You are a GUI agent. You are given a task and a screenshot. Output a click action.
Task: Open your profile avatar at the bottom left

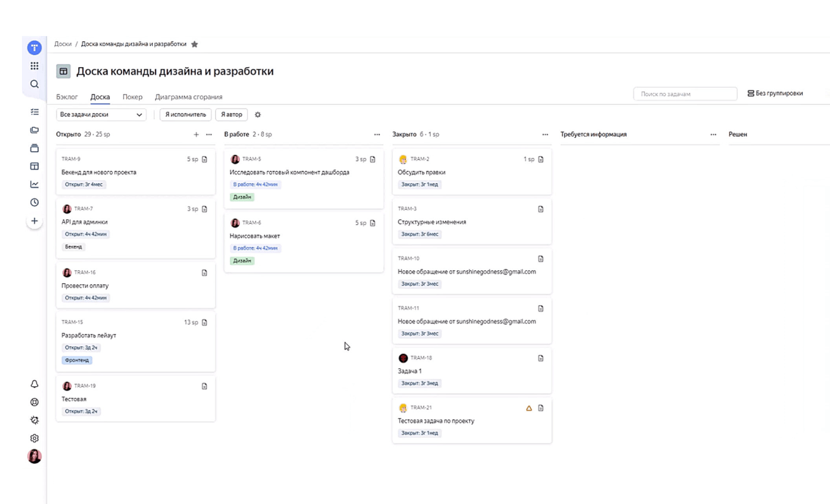pos(34,456)
